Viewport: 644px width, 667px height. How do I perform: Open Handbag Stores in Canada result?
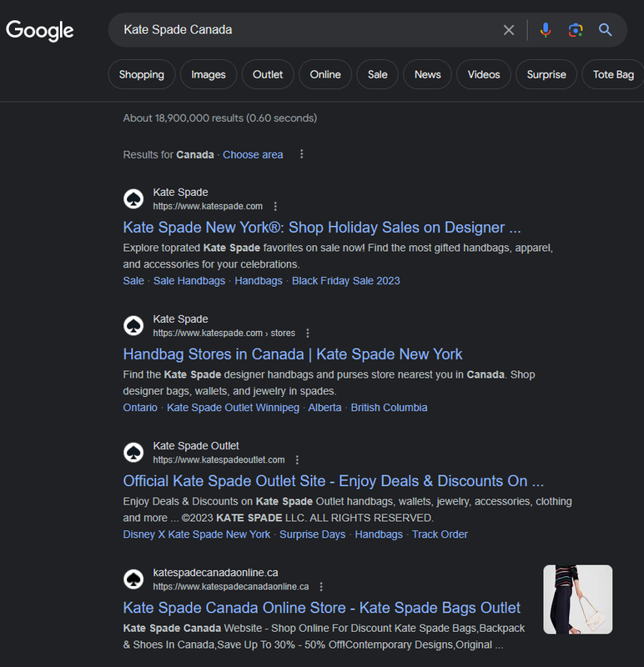[293, 354]
